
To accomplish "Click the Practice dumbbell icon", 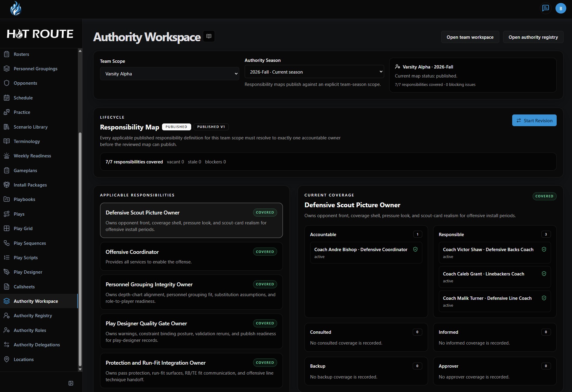I will click(7, 112).
